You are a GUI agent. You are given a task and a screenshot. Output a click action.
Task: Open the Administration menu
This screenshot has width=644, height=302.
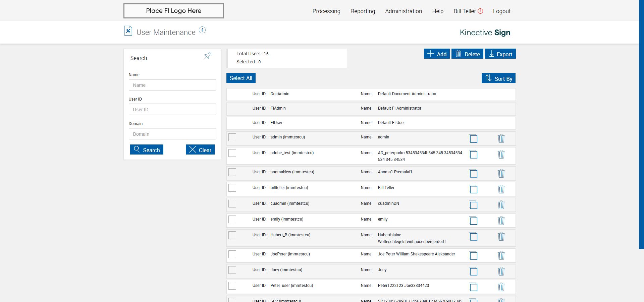(x=404, y=11)
